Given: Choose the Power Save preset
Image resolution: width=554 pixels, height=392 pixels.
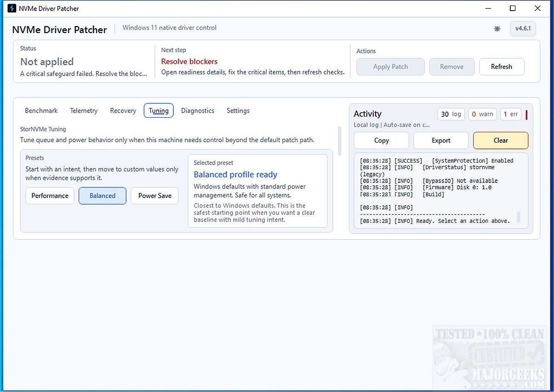Looking at the screenshot, I should pyautogui.click(x=154, y=196).
